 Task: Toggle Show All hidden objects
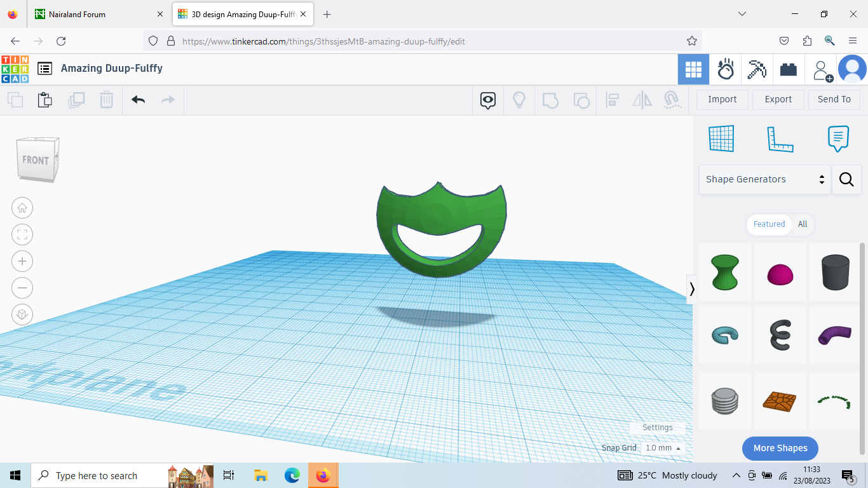[x=487, y=100]
